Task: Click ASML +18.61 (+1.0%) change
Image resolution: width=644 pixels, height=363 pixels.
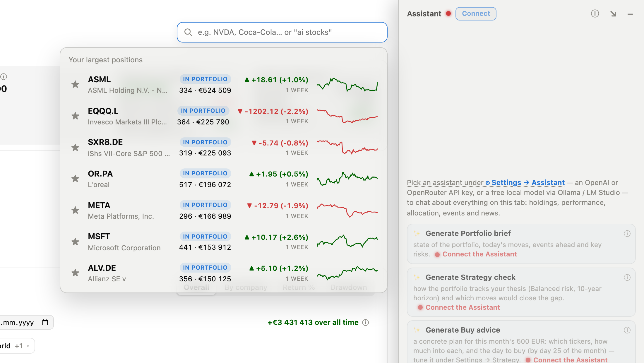Action: click(276, 80)
